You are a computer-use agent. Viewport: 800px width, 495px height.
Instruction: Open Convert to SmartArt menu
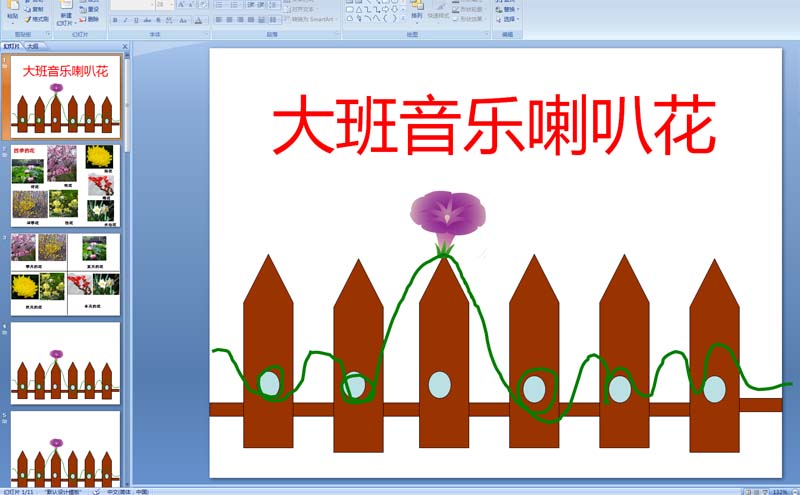point(309,19)
